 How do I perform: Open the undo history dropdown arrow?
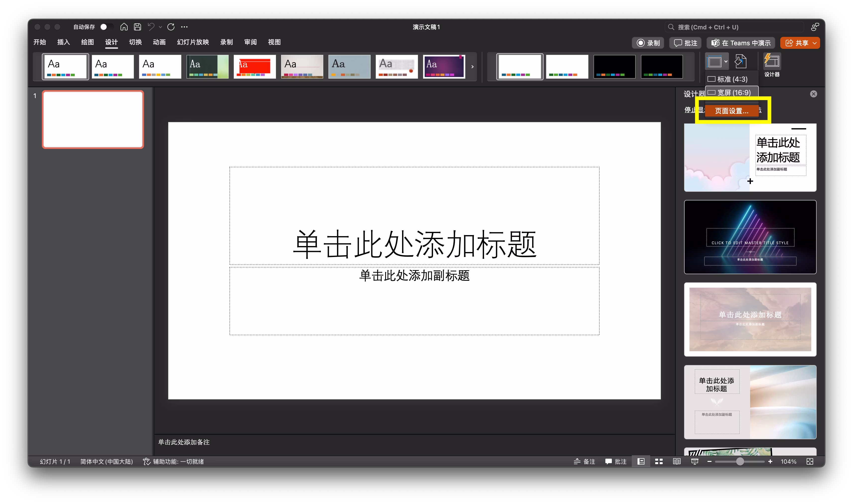click(x=160, y=27)
